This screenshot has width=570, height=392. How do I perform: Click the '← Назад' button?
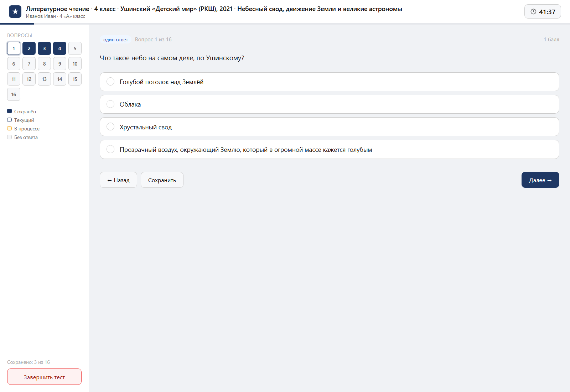coord(118,180)
